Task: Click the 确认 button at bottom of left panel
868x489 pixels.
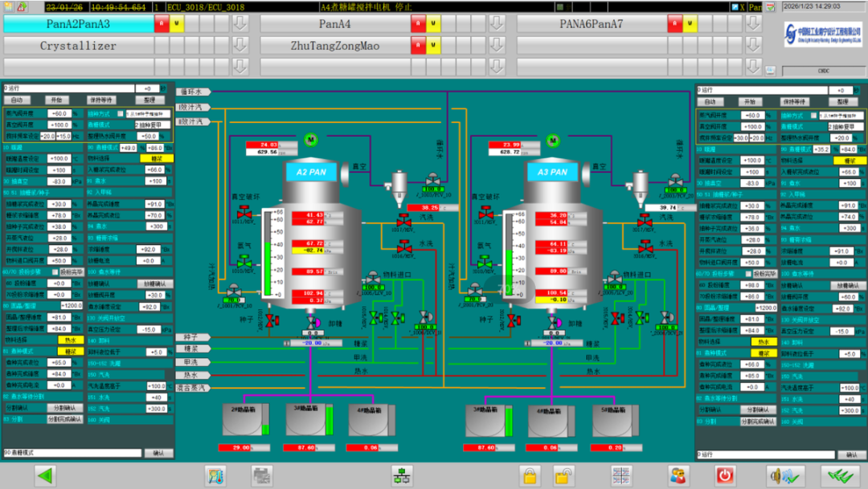Action: (159, 453)
